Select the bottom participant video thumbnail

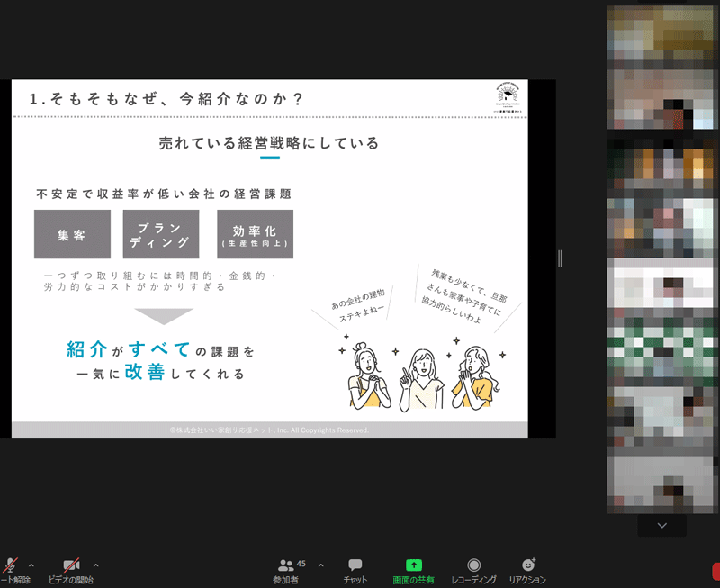pos(661,481)
